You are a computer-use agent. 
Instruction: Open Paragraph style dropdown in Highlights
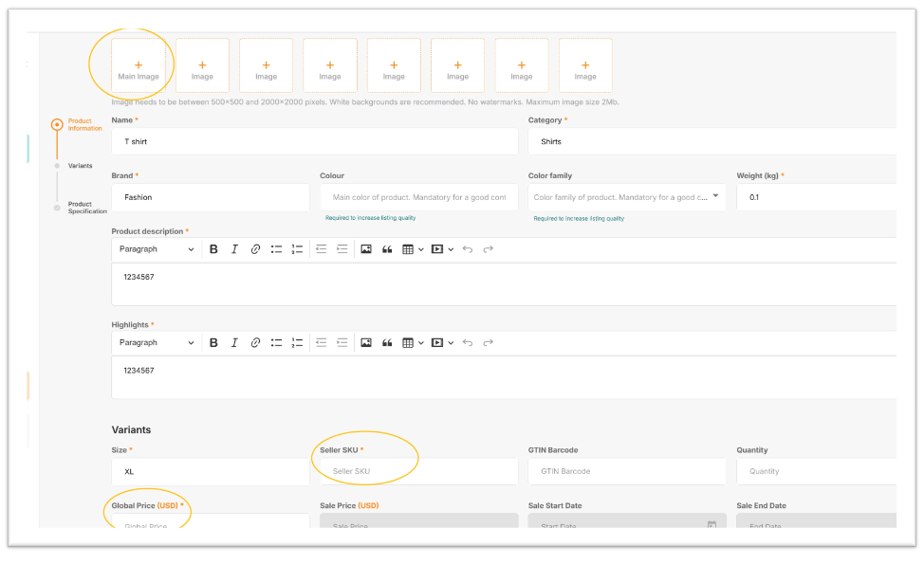click(x=157, y=342)
